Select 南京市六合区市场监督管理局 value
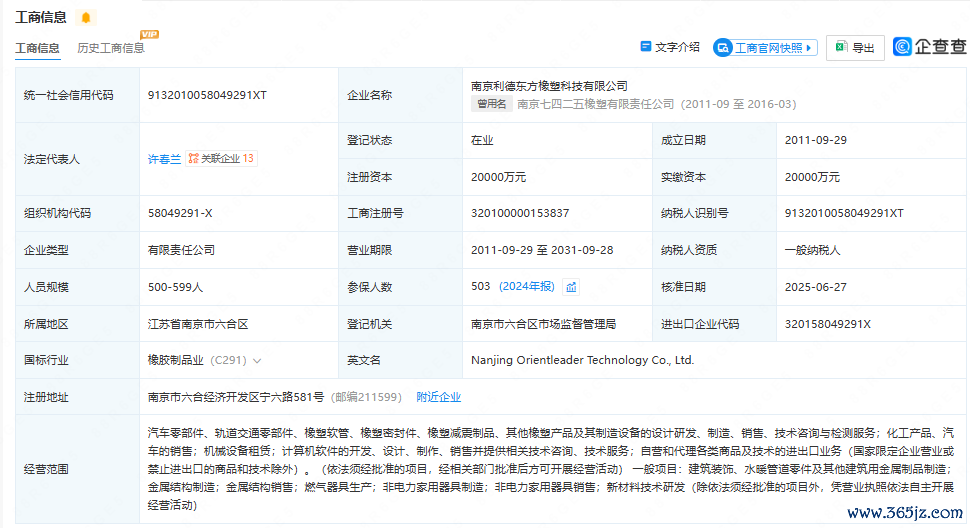The width and height of the screenshot is (970, 528). [543, 324]
